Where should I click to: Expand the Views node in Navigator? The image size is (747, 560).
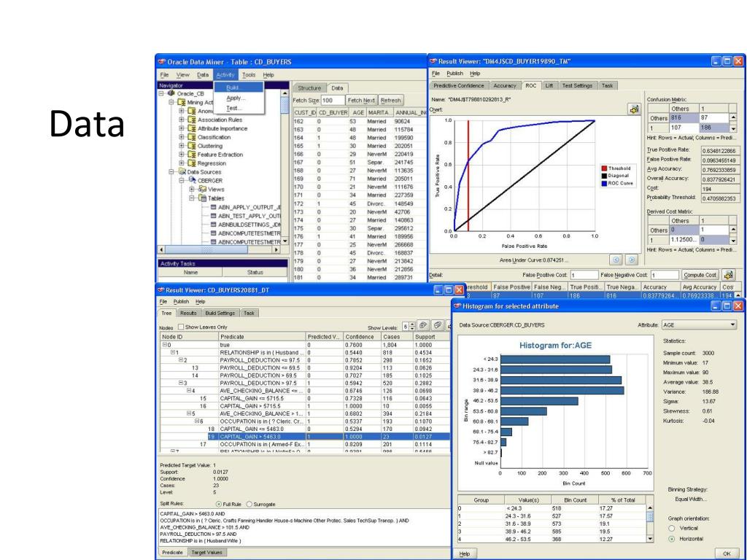click(x=192, y=189)
